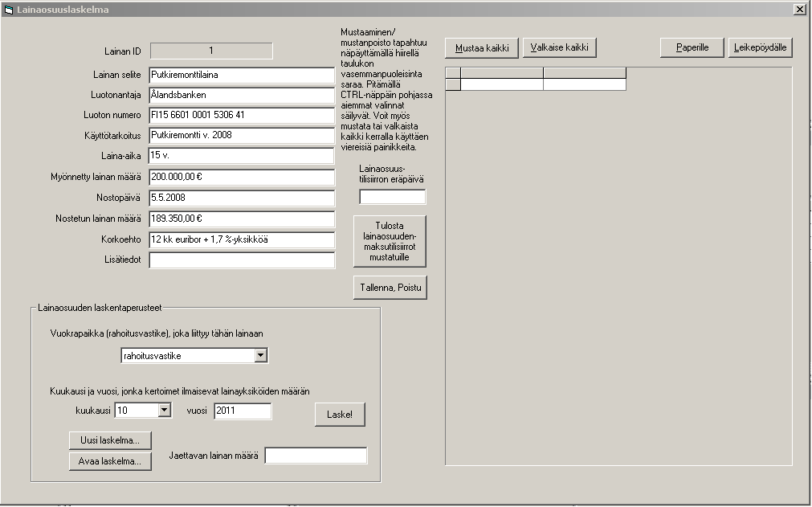Click the Mustaa kaikki button
Image resolution: width=812 pixels, height=507 pixels.
click(482, 48)
